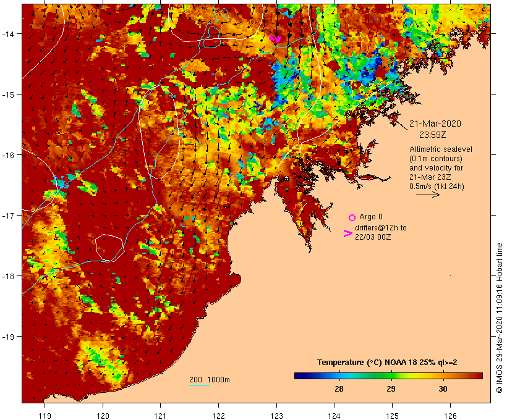
Task: Click the -14 latitude axis label
Action: (7, 34)
